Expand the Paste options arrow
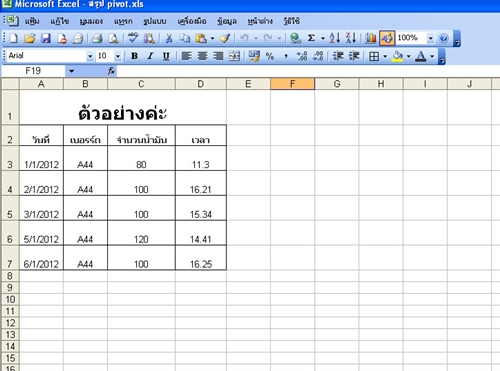500x371 pixels. pos(212,39)
